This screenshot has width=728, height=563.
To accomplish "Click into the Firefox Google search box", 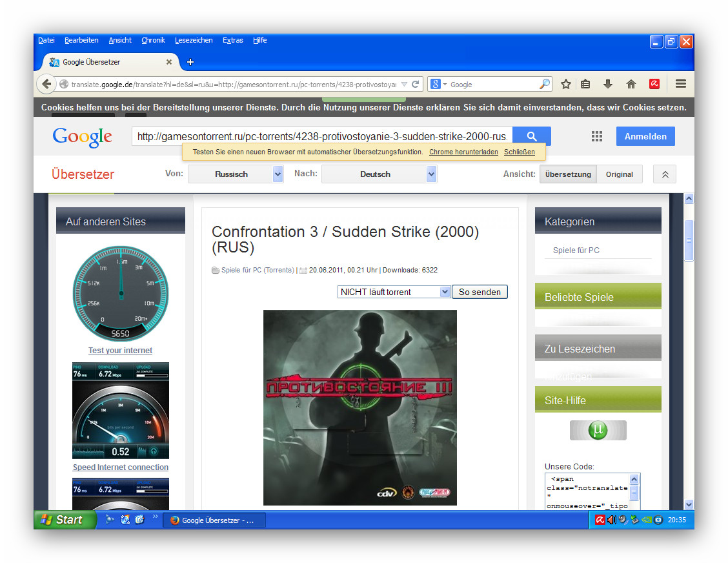I will pos(493,85).
